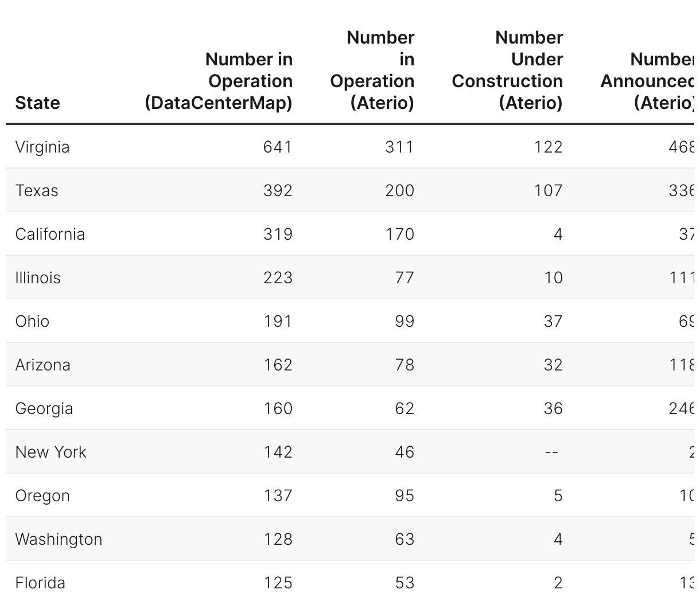Click the Arizona row label
The image size is (700, 609).
pyautogui.click(x=43, y=365)
